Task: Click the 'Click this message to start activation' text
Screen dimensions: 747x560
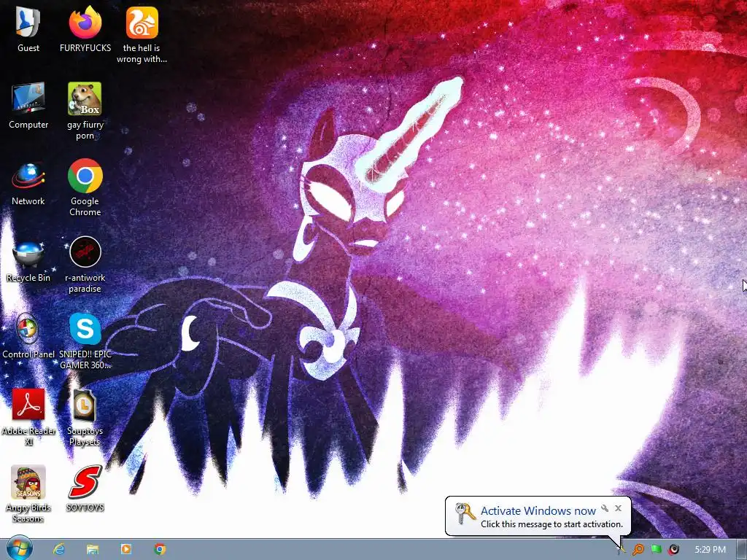Action: point(551,524)
